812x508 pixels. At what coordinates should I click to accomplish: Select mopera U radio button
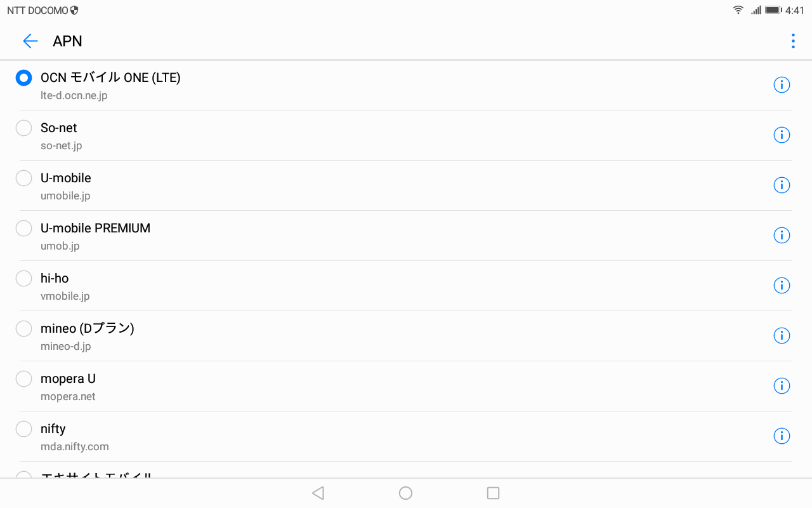point(23,379)
